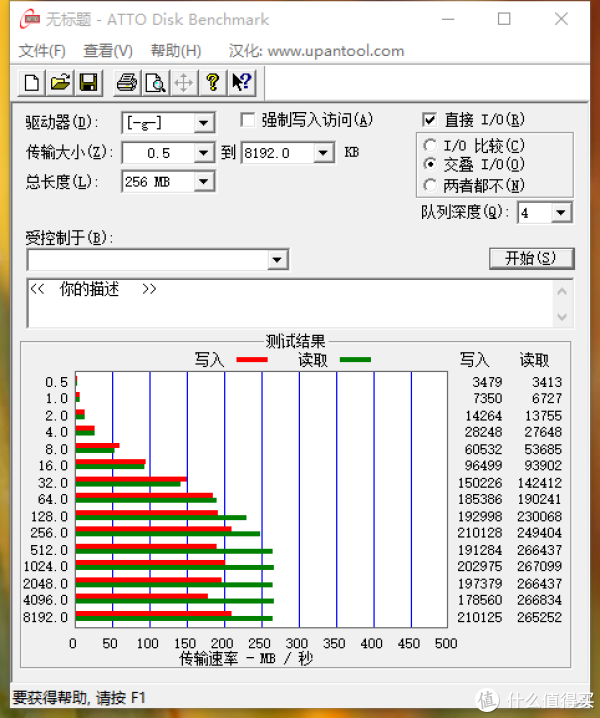This screenshot has height=718, width=600.
Task: Open the 文件(F) menu
Action: (x=42, y=51)
